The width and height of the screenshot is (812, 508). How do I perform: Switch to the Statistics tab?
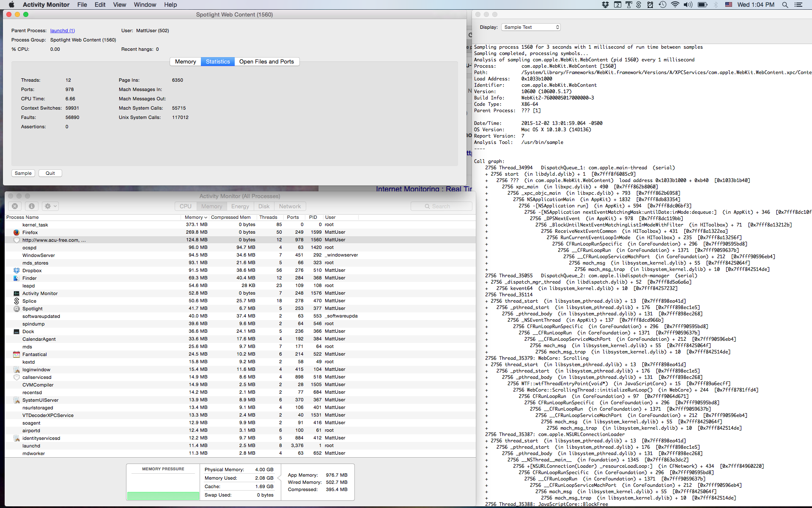218,61
